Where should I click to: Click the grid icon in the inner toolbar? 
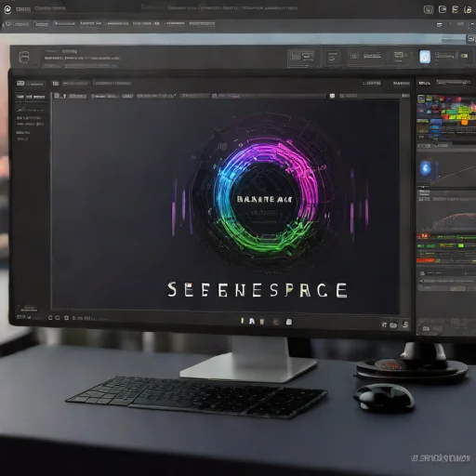[x=56, y=84]
